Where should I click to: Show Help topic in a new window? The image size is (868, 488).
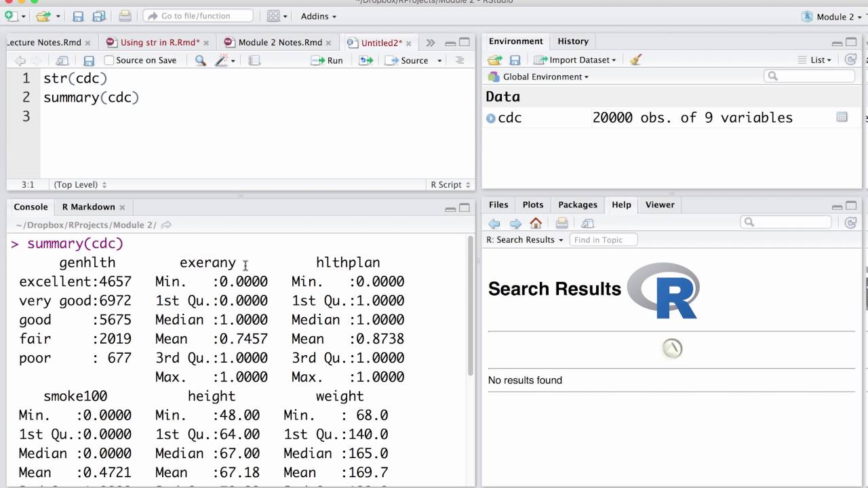pyautogui.click(x=588, y=223)
